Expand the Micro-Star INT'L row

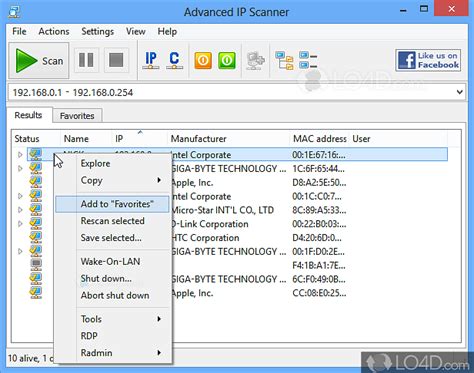pyautogui.click(x=20, y=210)
